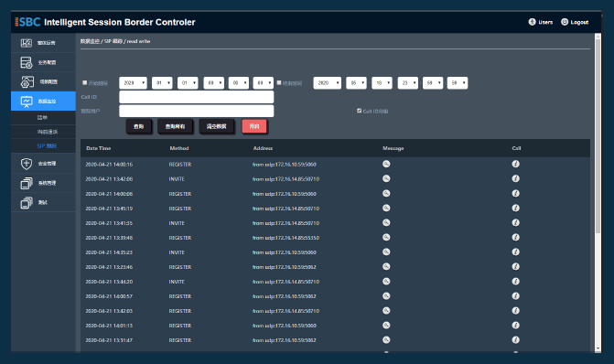
Task: Click the Clear Data button
Action: pyautogui.click(x=217, y=126)
